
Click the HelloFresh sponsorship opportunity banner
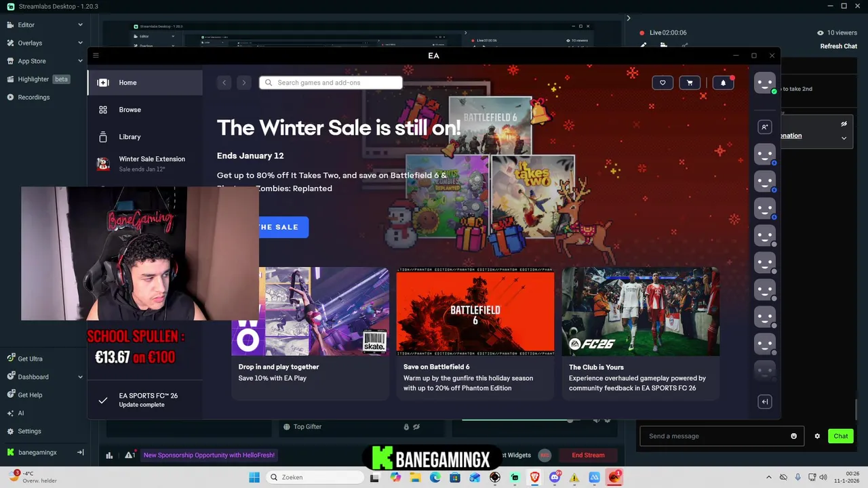pyautogui.click(x=209, y=455)
